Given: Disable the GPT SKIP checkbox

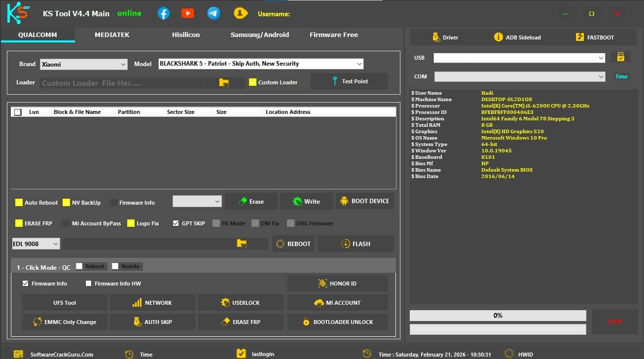Looking at the screenshot, I should click(176, 223).
